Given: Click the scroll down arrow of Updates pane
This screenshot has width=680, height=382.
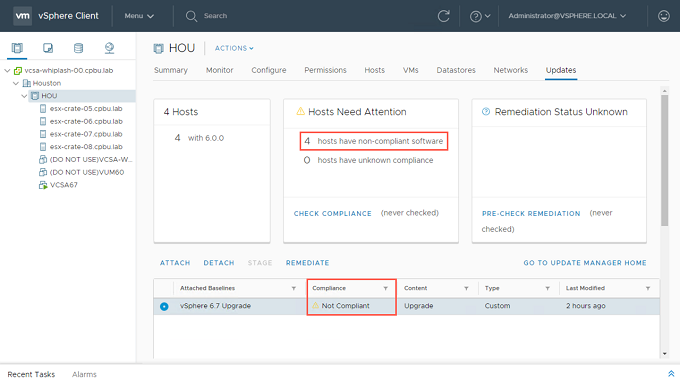Looking at the screenshot, I should click(664, 354).
